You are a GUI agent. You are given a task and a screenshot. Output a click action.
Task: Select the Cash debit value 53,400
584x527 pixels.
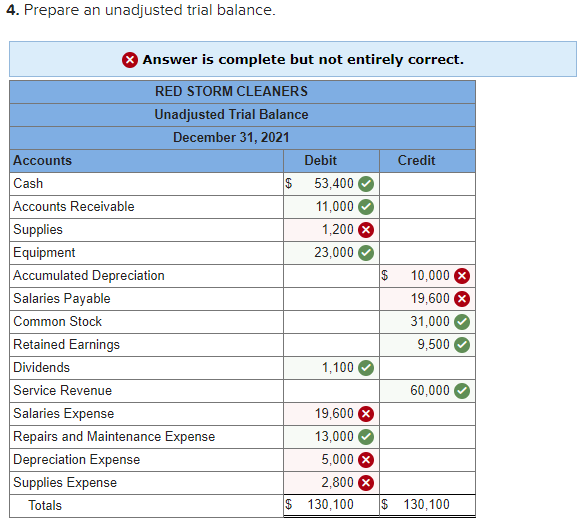pyautogui.click(x=334, y=184)
